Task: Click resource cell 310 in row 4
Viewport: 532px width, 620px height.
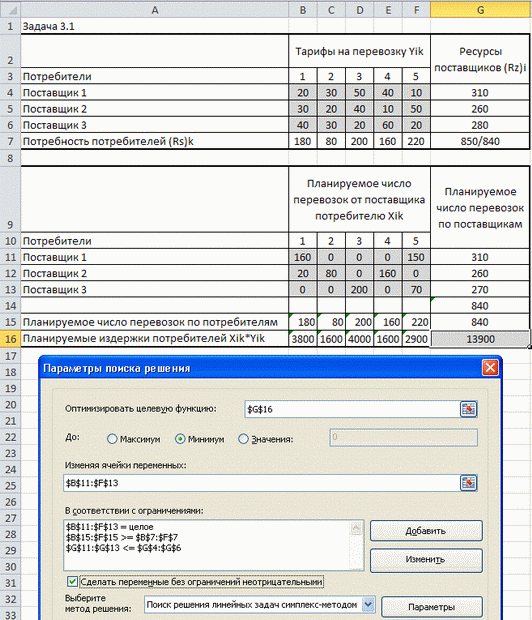Action: coord(480,93)
